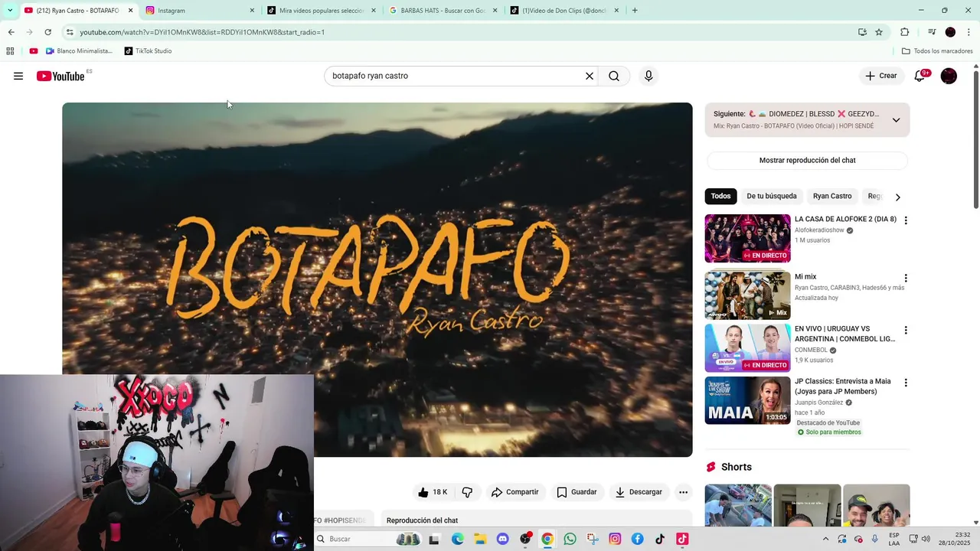Open Instagram app in the taskbar
980x551 pixels.
click(x=615, y=539)
